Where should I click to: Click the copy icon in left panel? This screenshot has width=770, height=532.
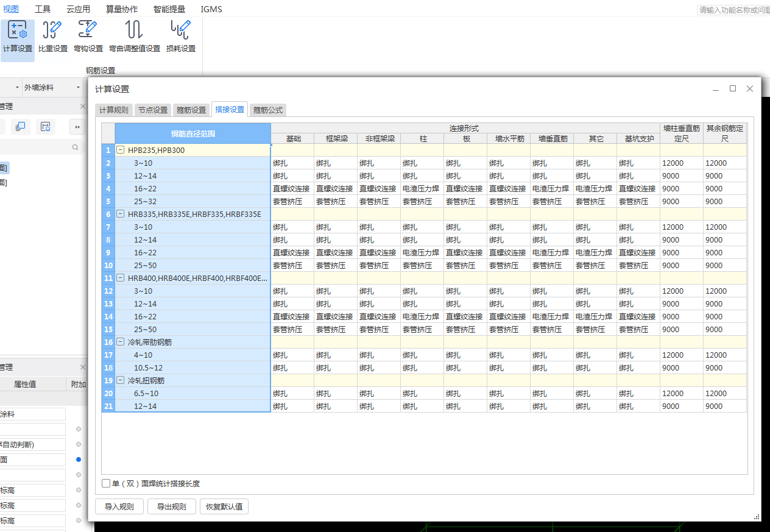21,126
